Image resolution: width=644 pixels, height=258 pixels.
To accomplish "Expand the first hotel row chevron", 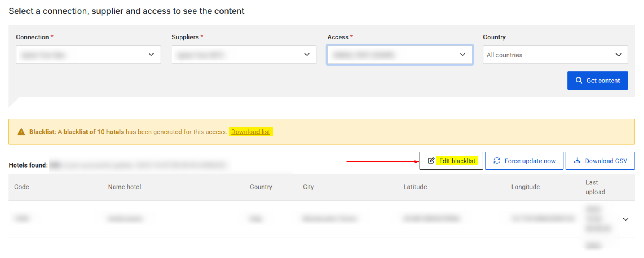I will coord(625,219).
